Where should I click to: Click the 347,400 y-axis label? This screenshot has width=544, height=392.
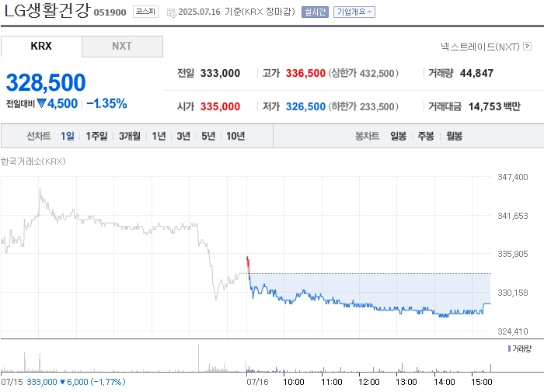(x=513, y=177)
